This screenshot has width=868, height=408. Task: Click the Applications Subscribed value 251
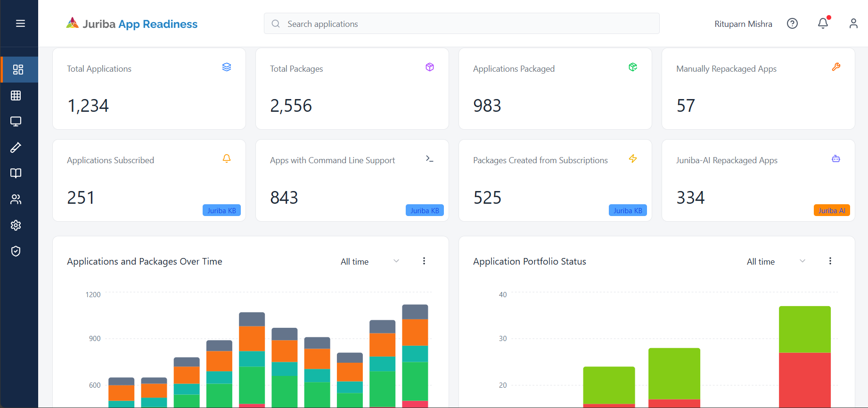(x=81, y=198)
